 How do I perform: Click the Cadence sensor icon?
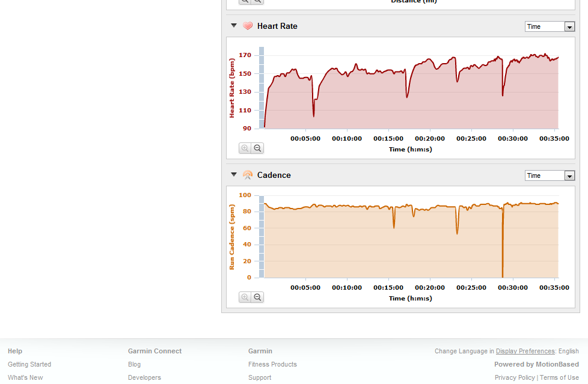[x=248, y=175]
